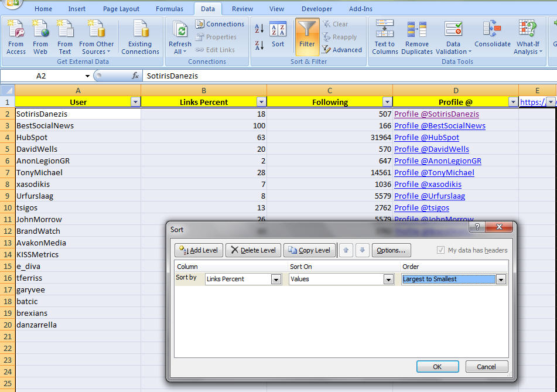Open User column filter dropdown

[x=135, y=102]
